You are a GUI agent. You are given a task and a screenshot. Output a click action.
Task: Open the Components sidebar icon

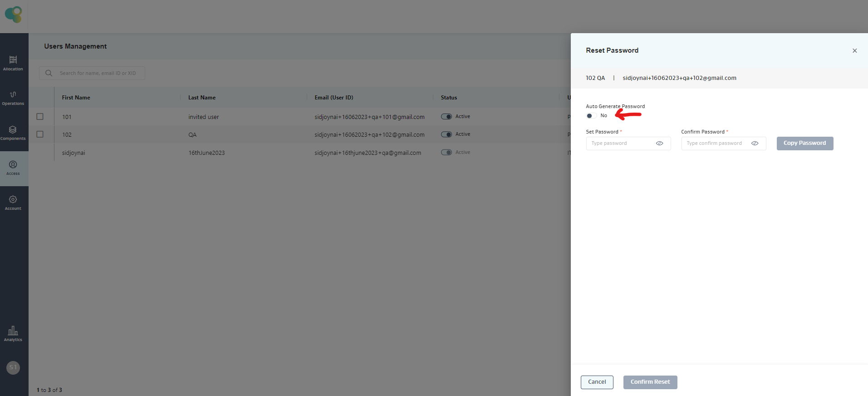pos(13,130)
